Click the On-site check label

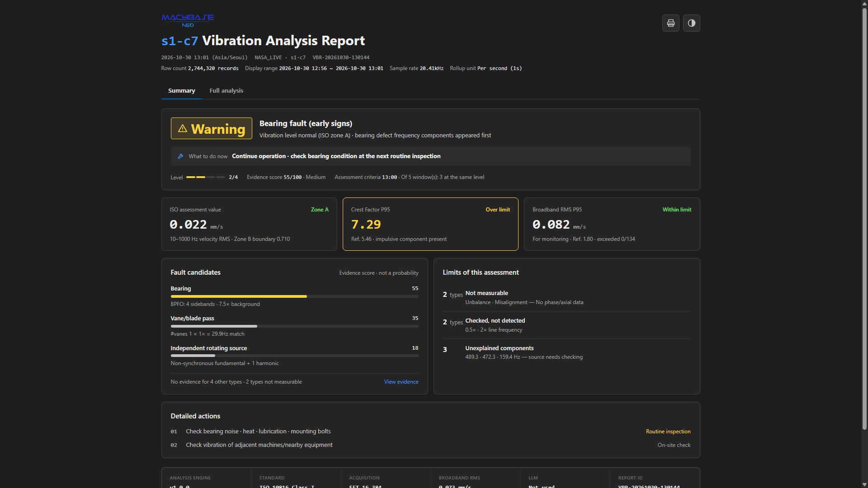674,445
